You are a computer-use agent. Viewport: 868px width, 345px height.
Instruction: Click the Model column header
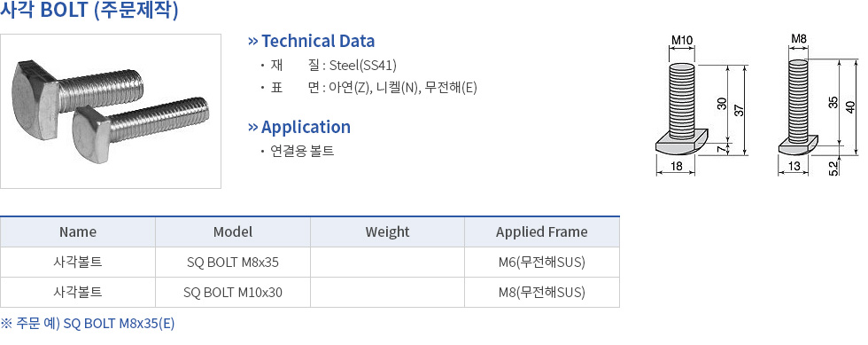232,231
